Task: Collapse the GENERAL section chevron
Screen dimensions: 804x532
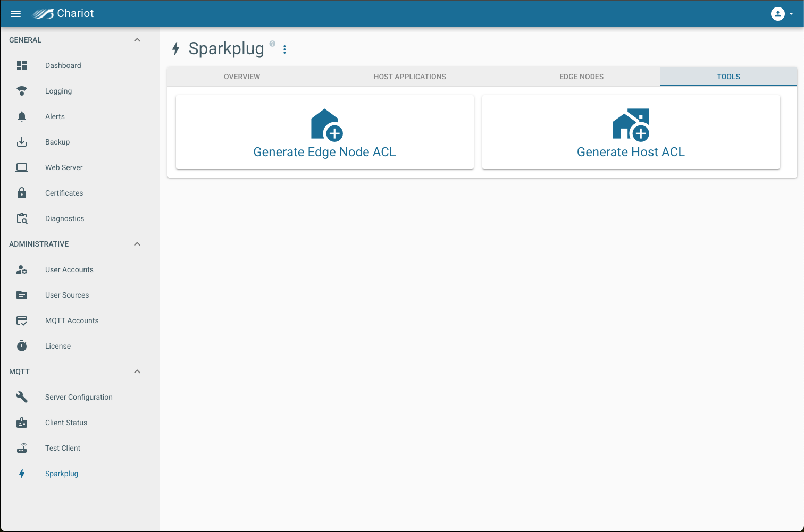Action: (137, 40)
